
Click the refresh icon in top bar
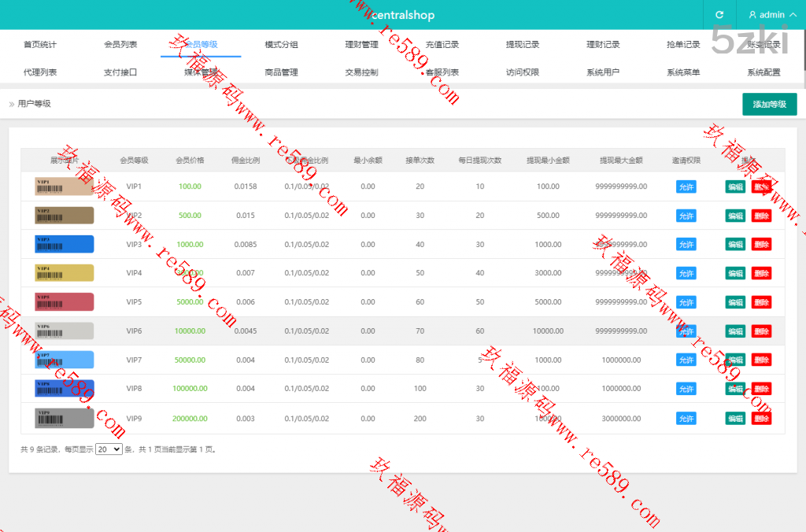pos(719,15)
